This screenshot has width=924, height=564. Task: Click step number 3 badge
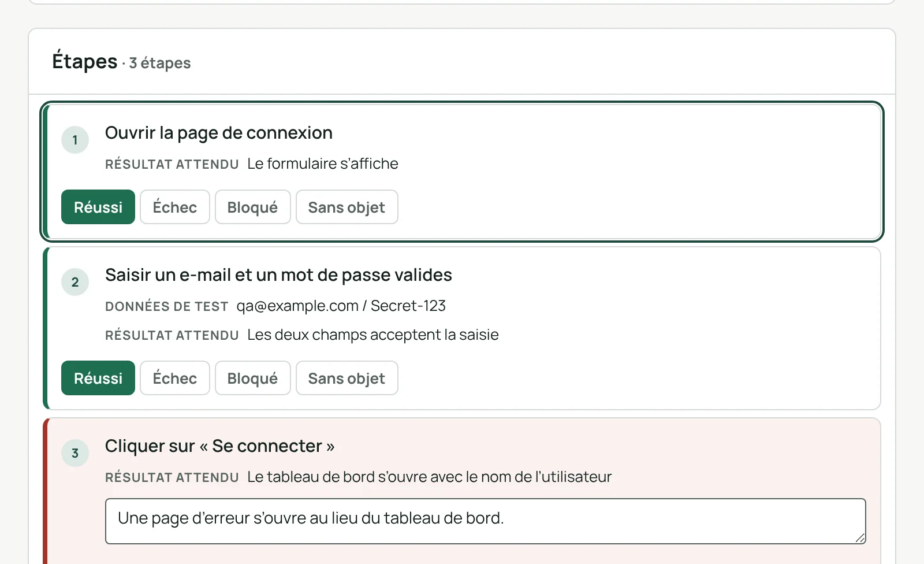(x=75, y=453)
